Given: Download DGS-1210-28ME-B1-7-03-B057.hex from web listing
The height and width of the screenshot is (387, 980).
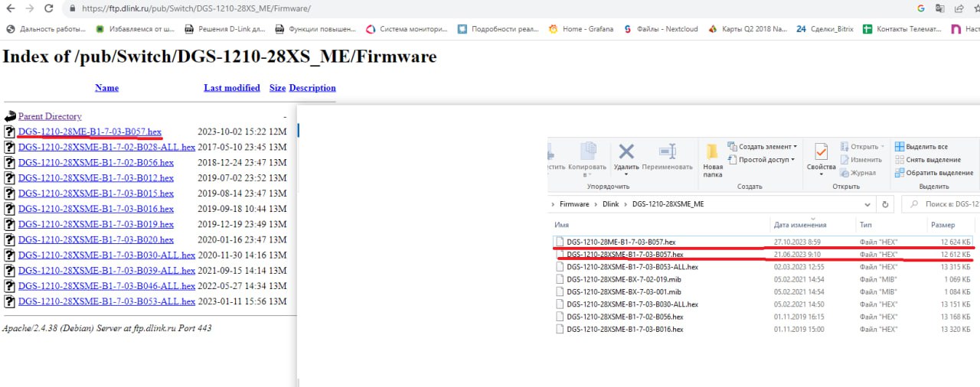Looking at the screenshot, I should 90,132.
